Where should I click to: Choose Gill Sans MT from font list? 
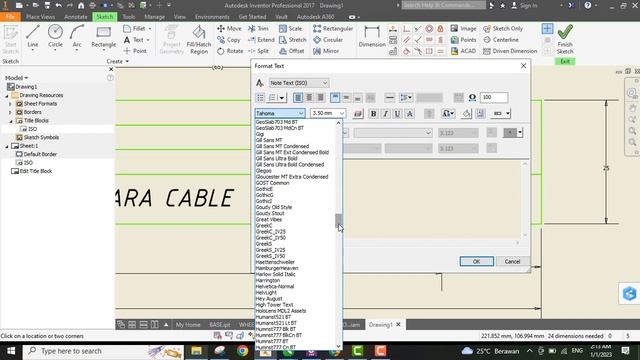[269, 140]
